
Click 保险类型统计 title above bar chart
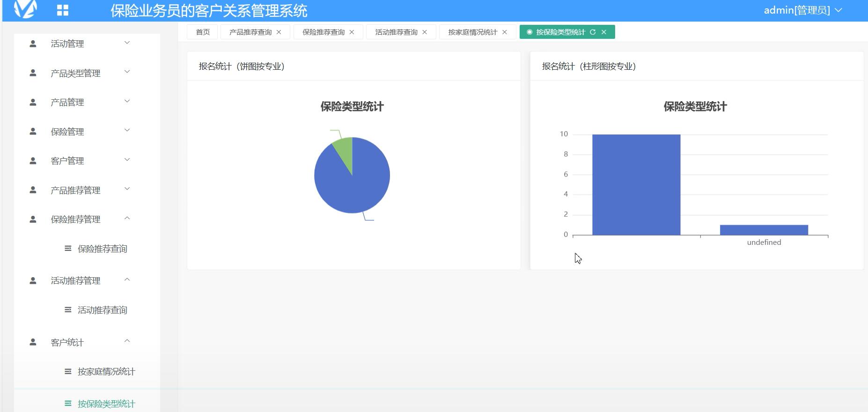click(695, 106)
